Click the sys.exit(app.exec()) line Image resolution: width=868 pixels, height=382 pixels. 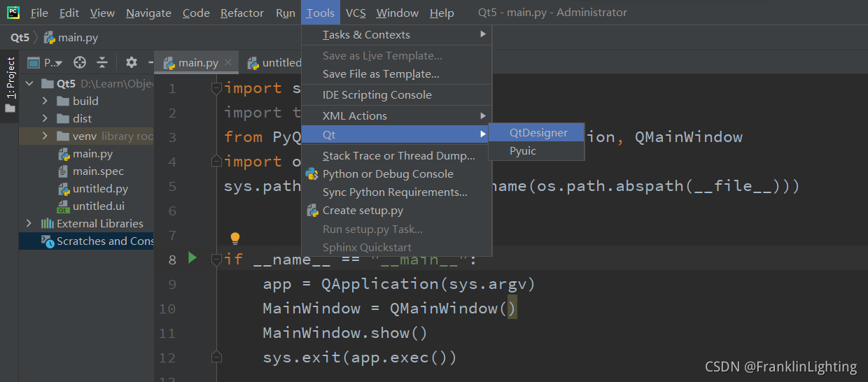[359, 358]
